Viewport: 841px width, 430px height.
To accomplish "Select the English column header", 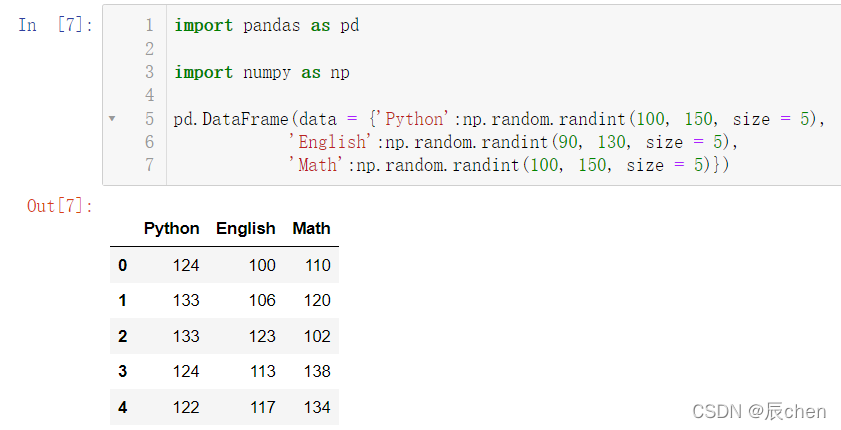I will click(x=246, y=228).
